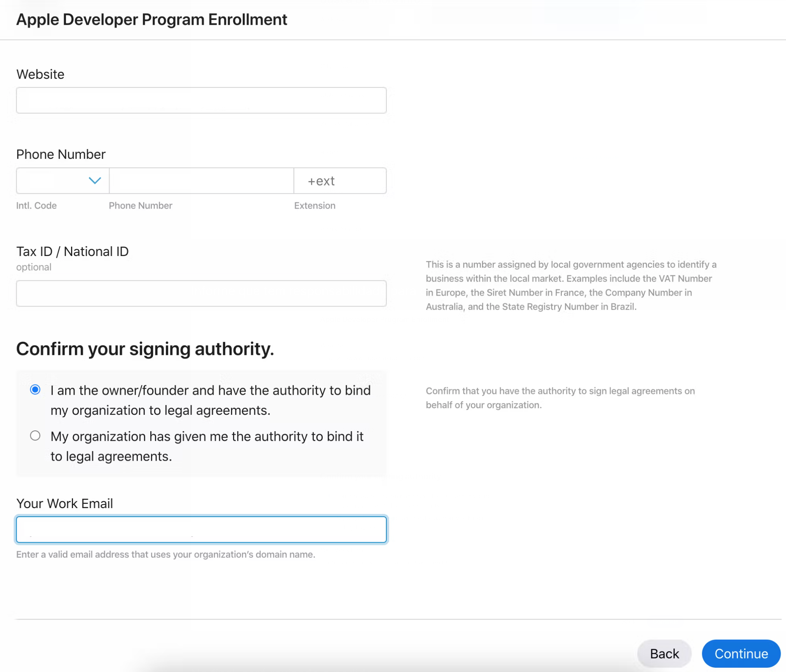This screenshot has width=786, height=672.
Task: Click the international code selector box
Action: [52, 181]
